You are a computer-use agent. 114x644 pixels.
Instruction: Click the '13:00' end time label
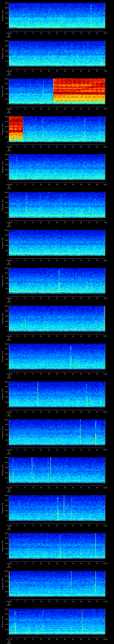(x=105, y=450)
